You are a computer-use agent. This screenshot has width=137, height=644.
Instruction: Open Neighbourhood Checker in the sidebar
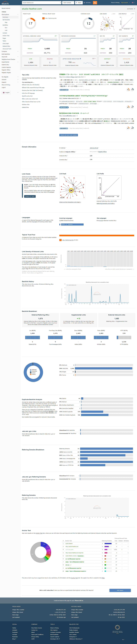point(9,59)
